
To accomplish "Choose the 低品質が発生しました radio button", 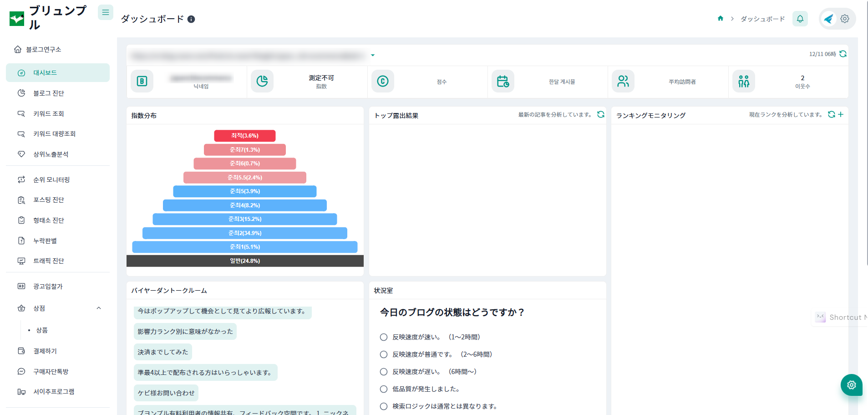I will point(384,389).
